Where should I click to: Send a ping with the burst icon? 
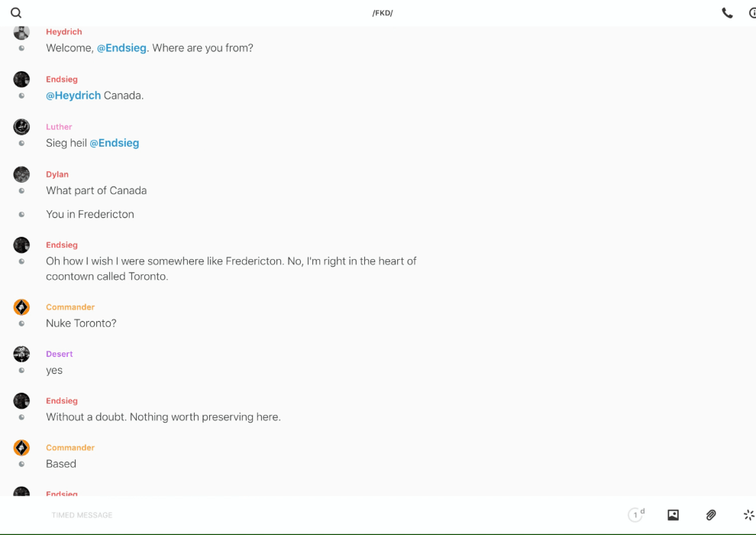coord(748,515)
